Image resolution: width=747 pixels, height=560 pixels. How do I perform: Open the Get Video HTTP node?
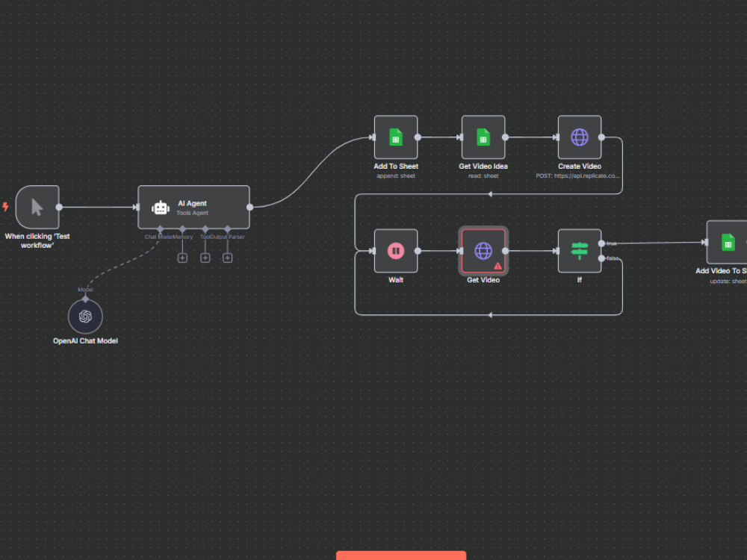[x=483, y=251]
